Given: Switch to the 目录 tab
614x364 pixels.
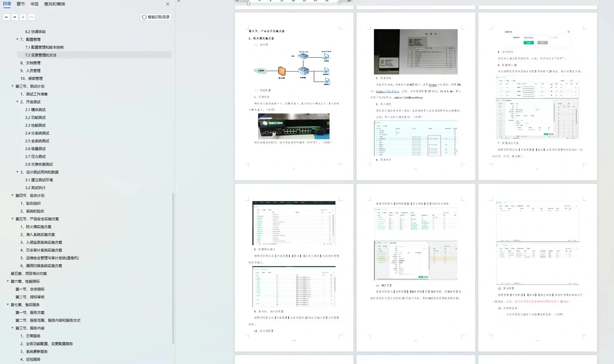Looking at the screenshot, I should 7,4.
